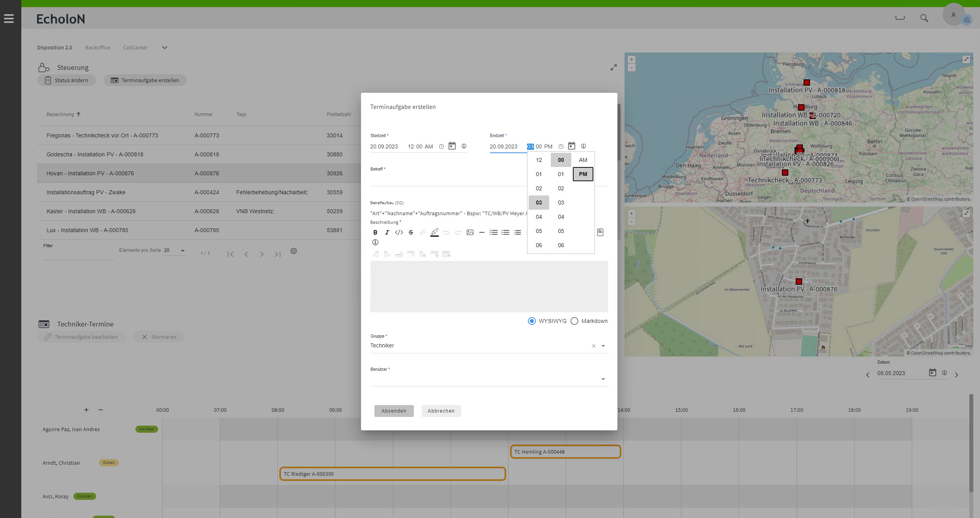Go to the next day in Datum

[x=956, y=375]
